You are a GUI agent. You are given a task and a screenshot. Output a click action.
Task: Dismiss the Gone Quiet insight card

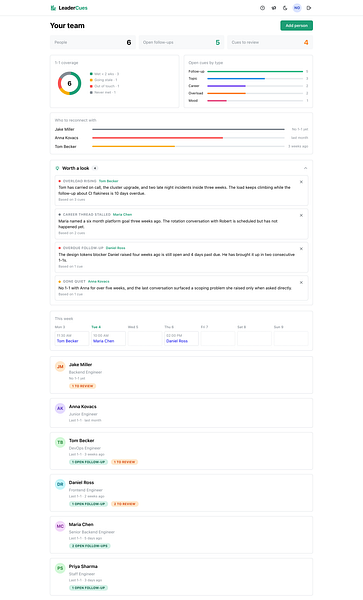tap(301, 282)
